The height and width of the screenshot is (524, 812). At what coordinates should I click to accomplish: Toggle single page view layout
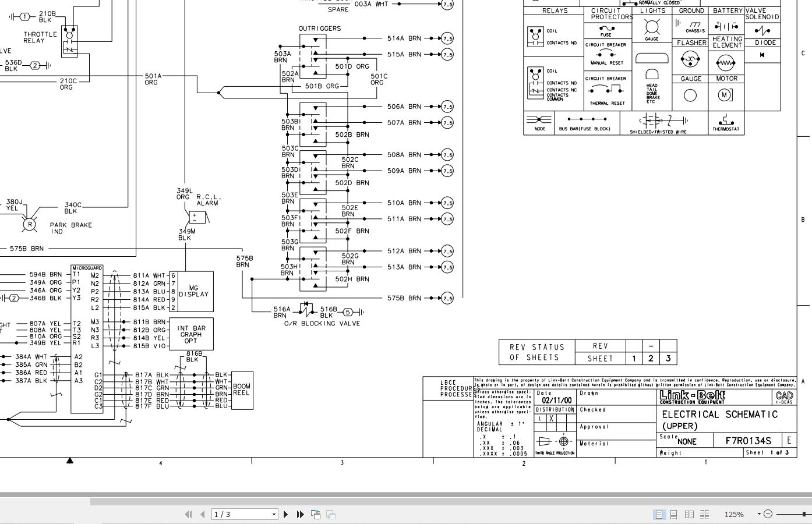[659, 514]
